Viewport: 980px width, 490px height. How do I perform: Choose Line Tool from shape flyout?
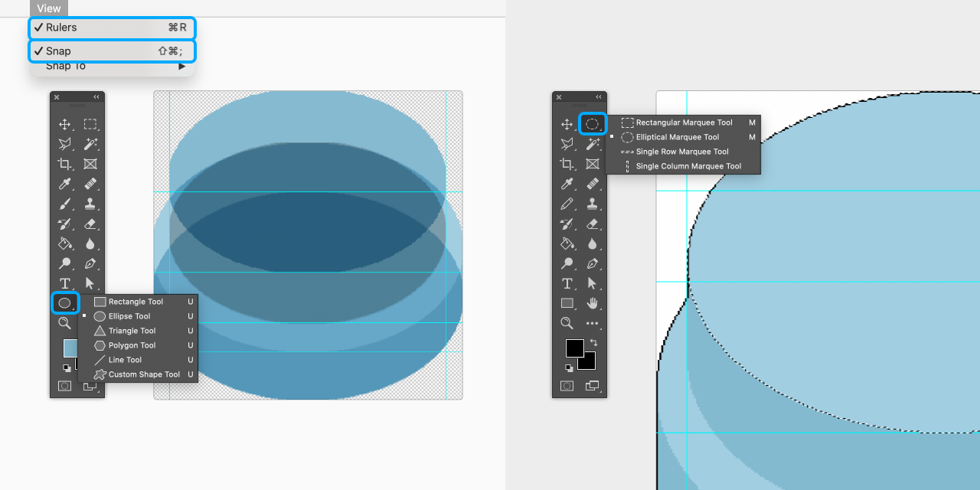click(138, 360)
